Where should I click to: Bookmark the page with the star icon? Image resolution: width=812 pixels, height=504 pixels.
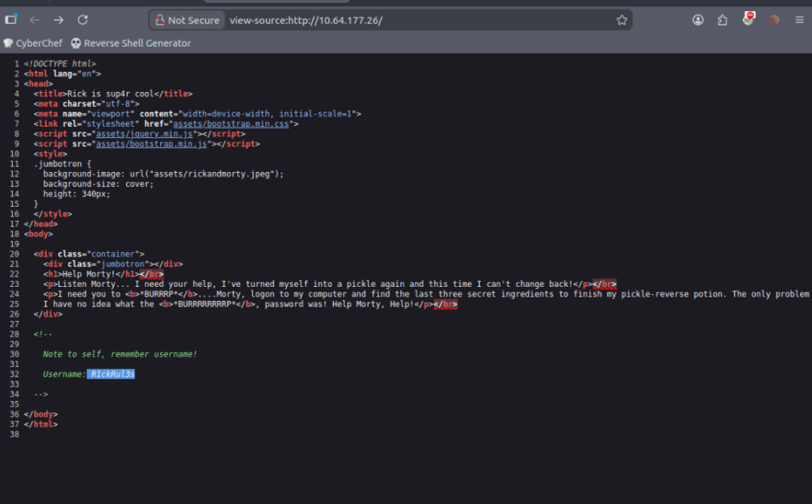622,20
